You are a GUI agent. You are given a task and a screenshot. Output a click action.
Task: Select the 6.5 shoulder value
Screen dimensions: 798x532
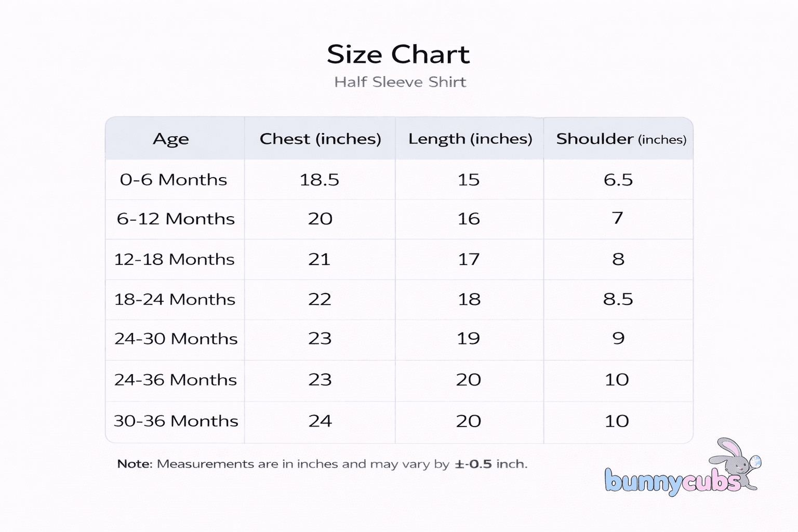[618, 180]
